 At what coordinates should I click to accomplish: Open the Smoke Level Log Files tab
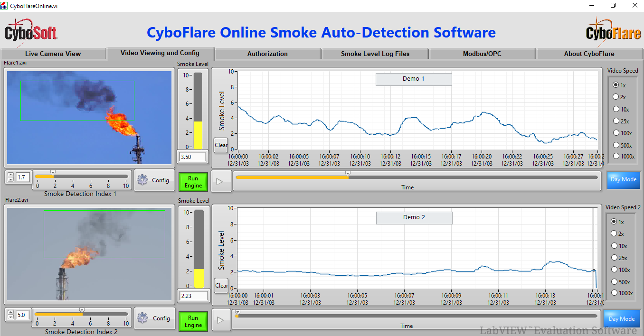click(x=375, y=54)
